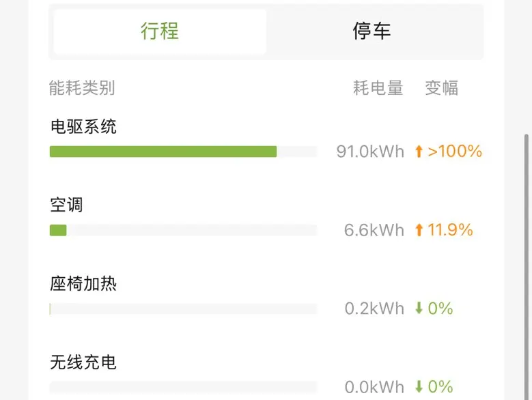Click the orange up arrow beside >100%

(419, 152)
